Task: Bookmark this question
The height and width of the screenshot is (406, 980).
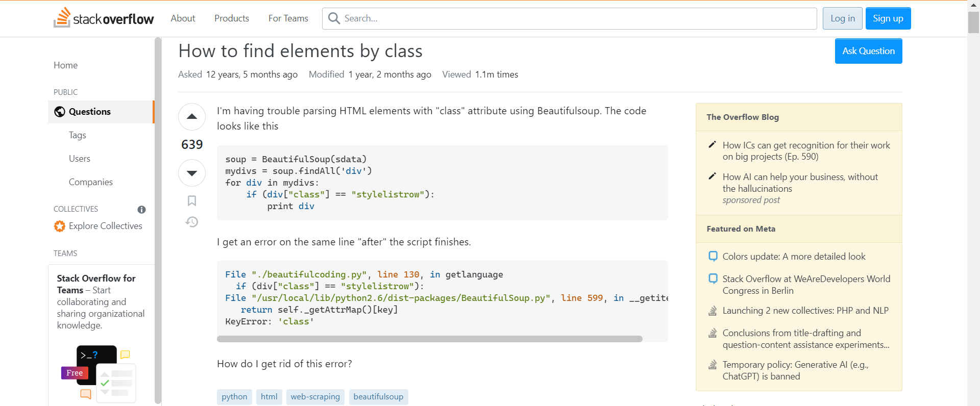Action: click(192, 201)
